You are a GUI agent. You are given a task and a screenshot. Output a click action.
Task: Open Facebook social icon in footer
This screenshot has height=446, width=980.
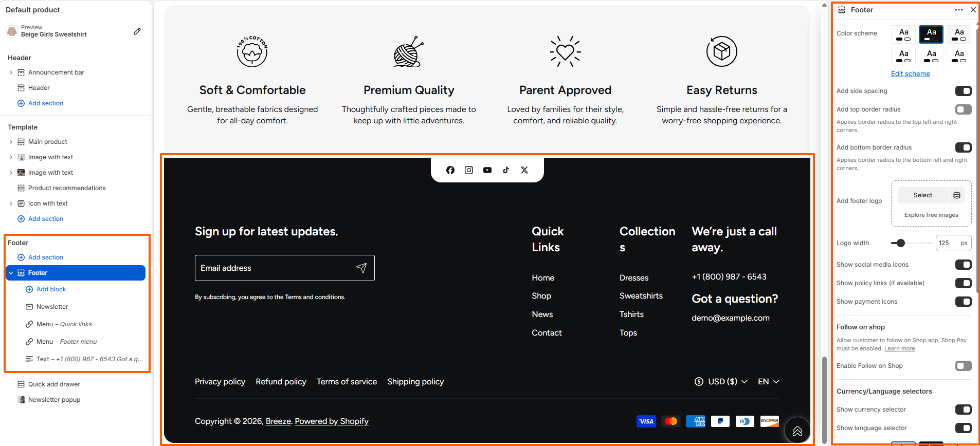coord(450,170)
